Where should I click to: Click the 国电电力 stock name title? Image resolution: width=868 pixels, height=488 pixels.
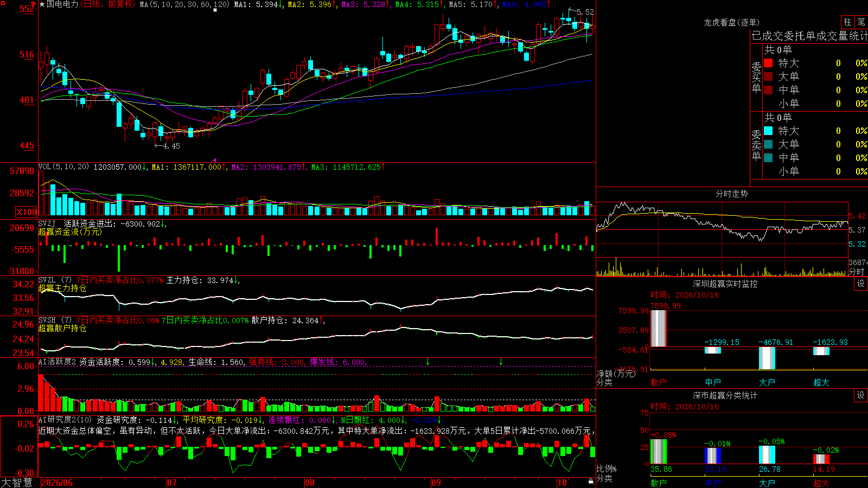click(x=62, y=4)
